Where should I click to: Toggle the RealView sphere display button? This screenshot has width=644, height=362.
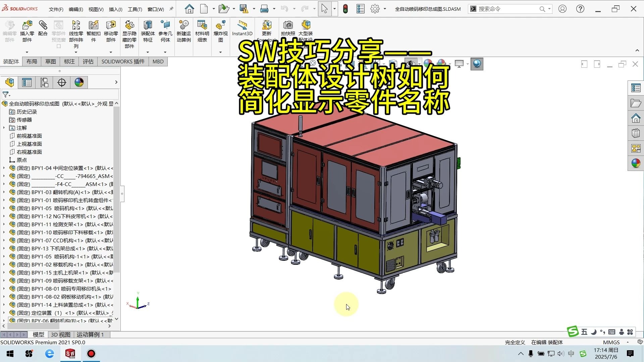tap(477, 64)
